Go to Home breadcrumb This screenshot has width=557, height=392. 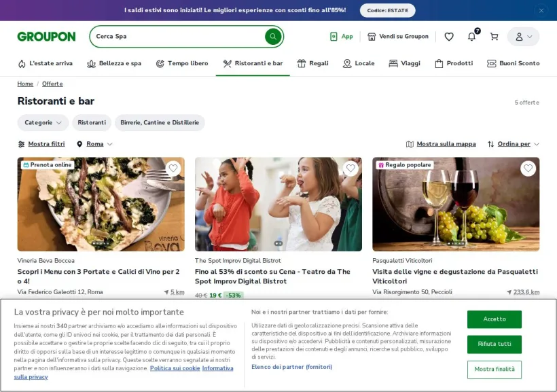25,84
